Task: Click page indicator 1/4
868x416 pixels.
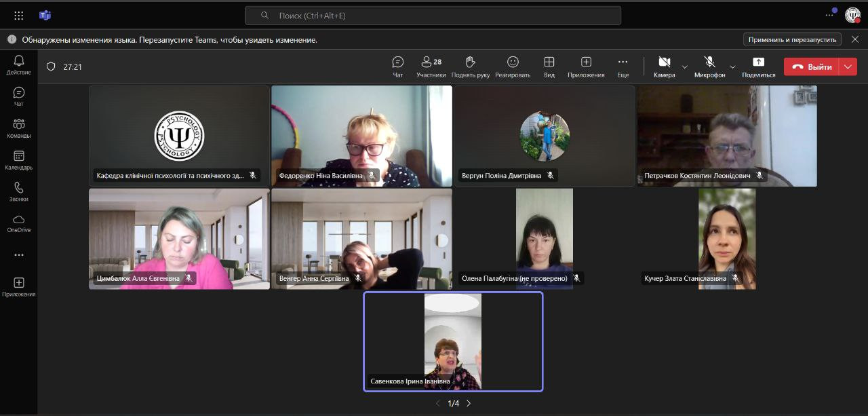Action: [x=454, y=403]
